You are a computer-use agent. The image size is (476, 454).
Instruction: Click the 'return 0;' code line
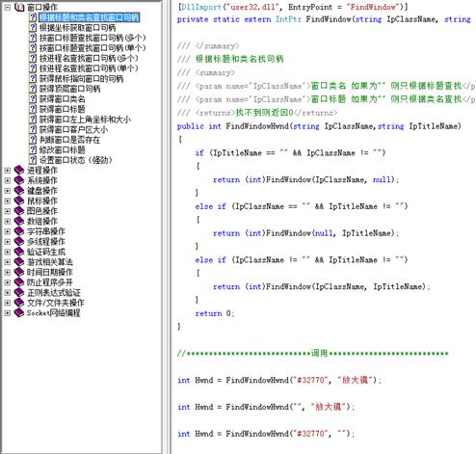(x=215, y=313)
